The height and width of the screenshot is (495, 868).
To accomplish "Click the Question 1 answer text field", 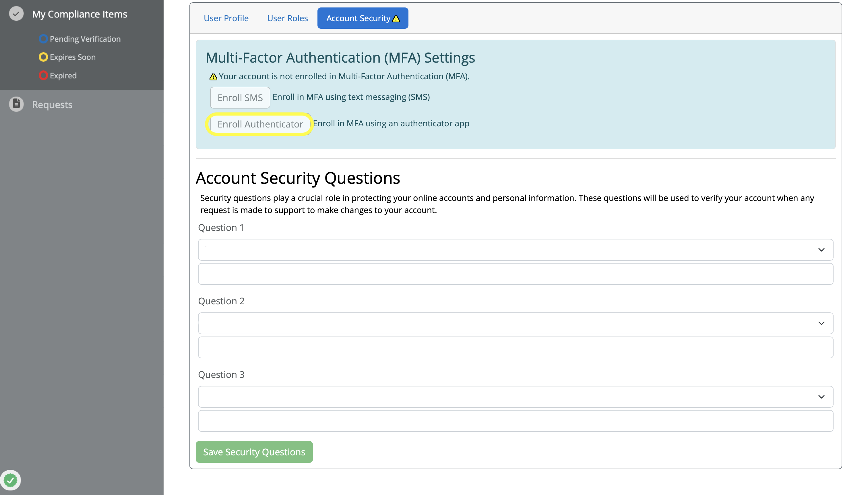I will pyautogui.click(x=515, y=274).
